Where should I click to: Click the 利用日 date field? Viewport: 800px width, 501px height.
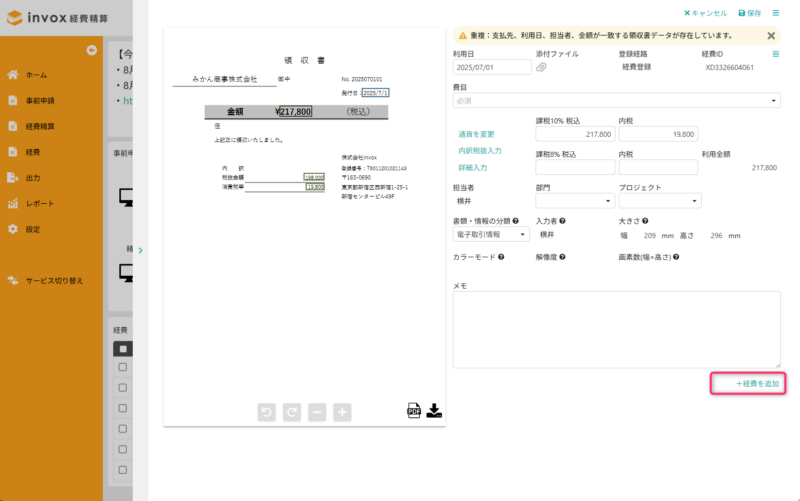tap(492, 67)
